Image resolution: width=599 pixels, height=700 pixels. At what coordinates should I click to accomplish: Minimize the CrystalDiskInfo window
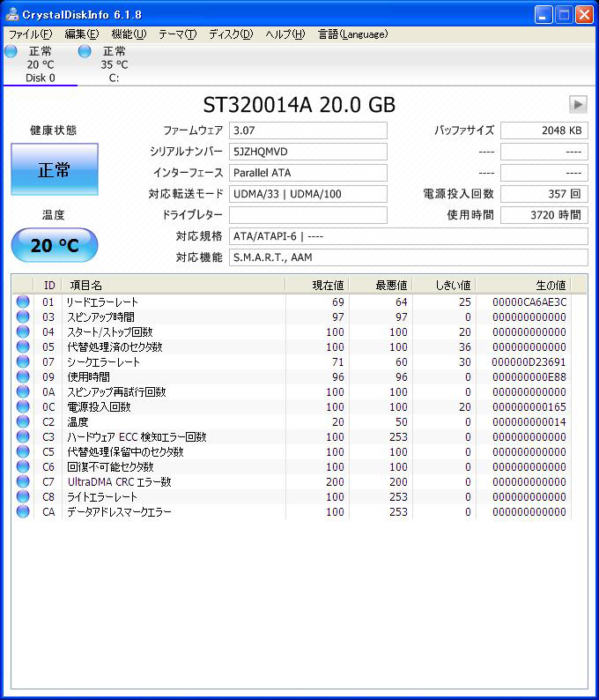click(544, 15)
